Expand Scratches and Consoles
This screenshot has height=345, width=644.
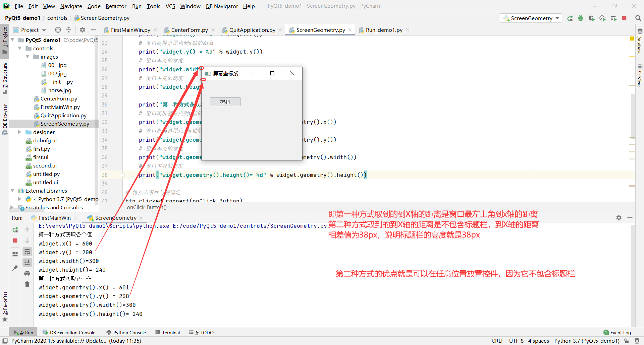point(13,207)
